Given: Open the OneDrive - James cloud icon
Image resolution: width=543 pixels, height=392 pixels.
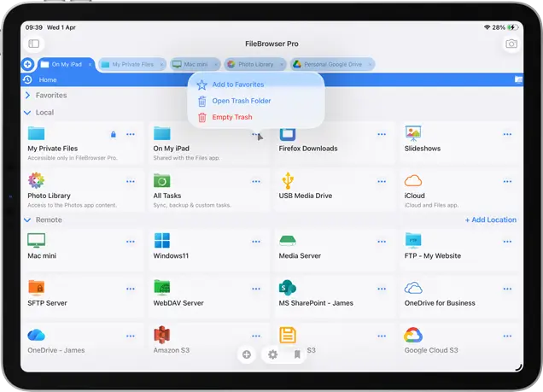Looking at the screenshot, I should pos(37,335).
